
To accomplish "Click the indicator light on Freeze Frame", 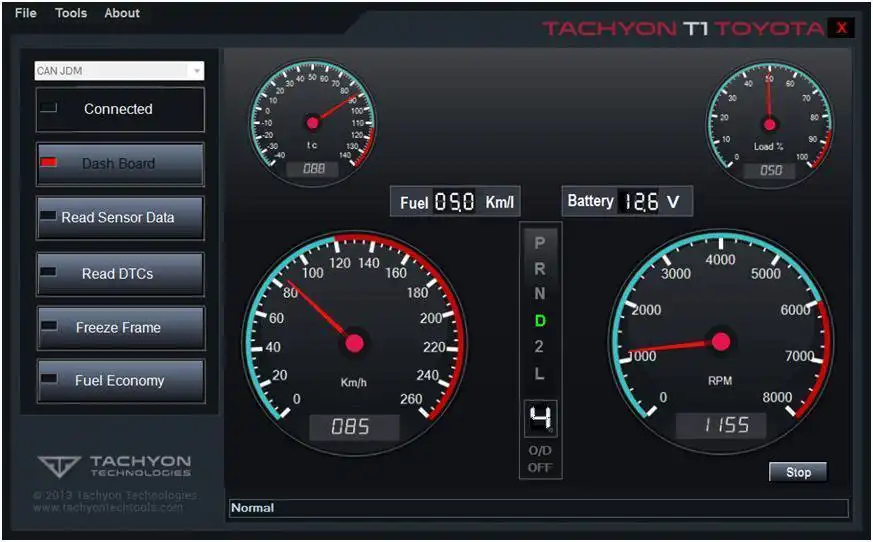I will pos(49,326).
